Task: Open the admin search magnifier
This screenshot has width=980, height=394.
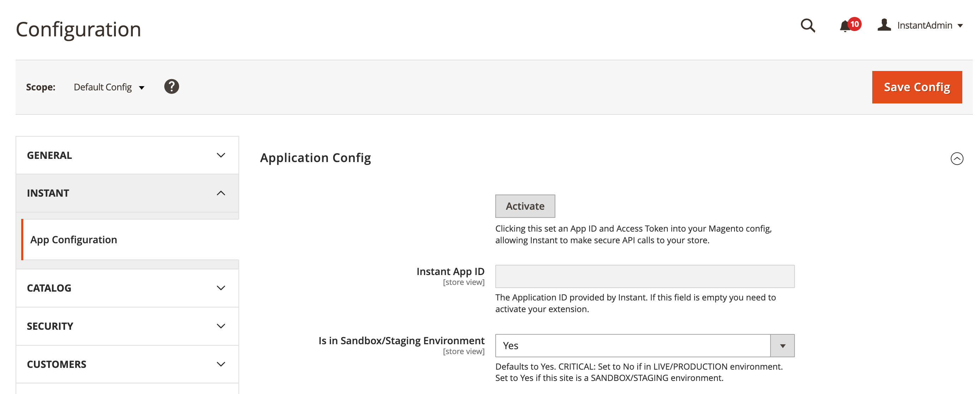Action: 808,25
